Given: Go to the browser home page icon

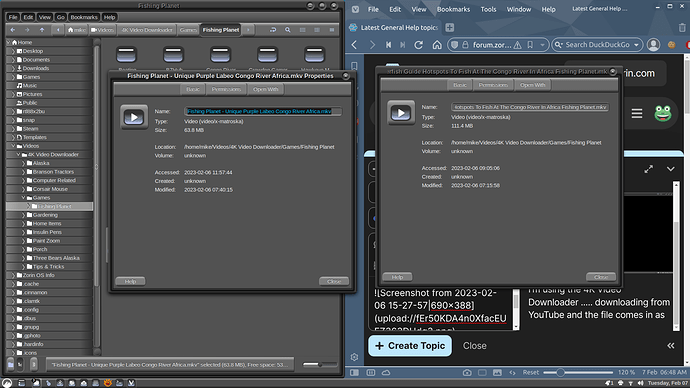Looking at the screenshot, I should tap(437, 45).
